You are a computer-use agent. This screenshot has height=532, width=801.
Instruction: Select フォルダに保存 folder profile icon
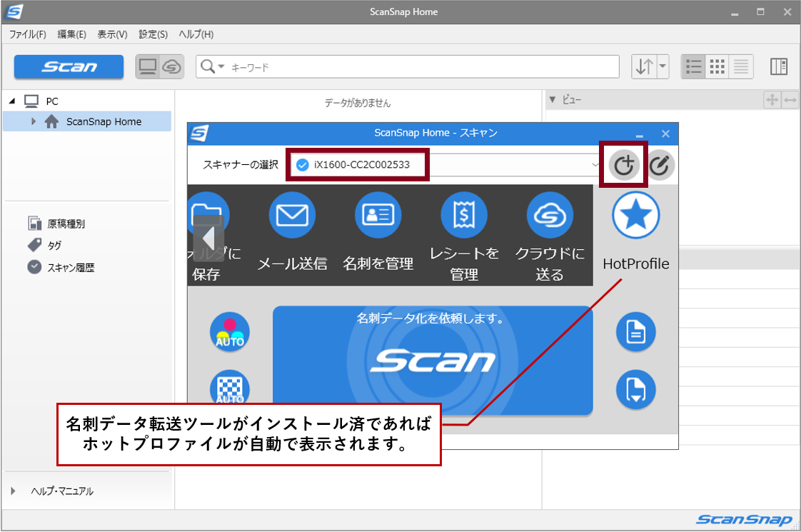coord(209,215)
